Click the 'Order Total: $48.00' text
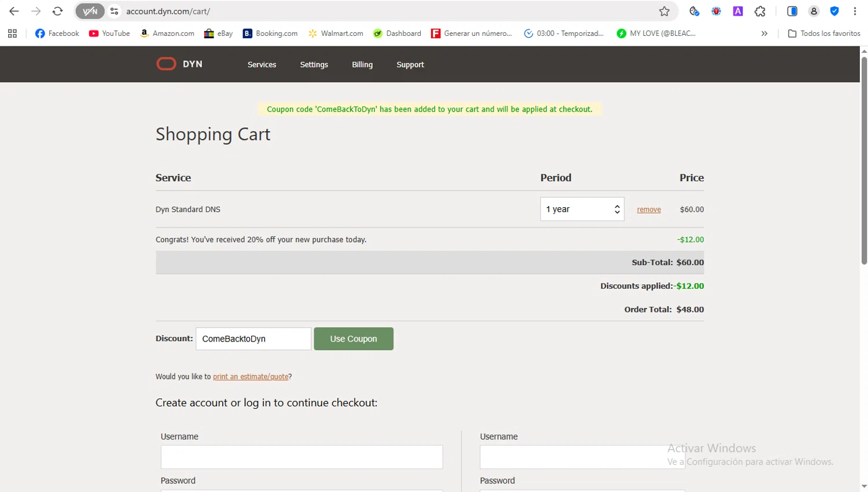868x492 pixels. pyautogui.click(x=664, y=310)
